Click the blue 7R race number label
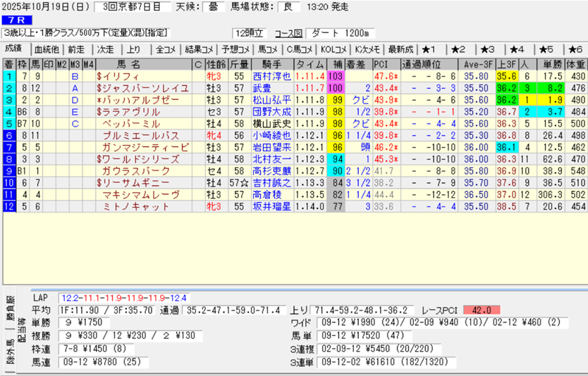The image size is (588, 376). click(16, 20)
